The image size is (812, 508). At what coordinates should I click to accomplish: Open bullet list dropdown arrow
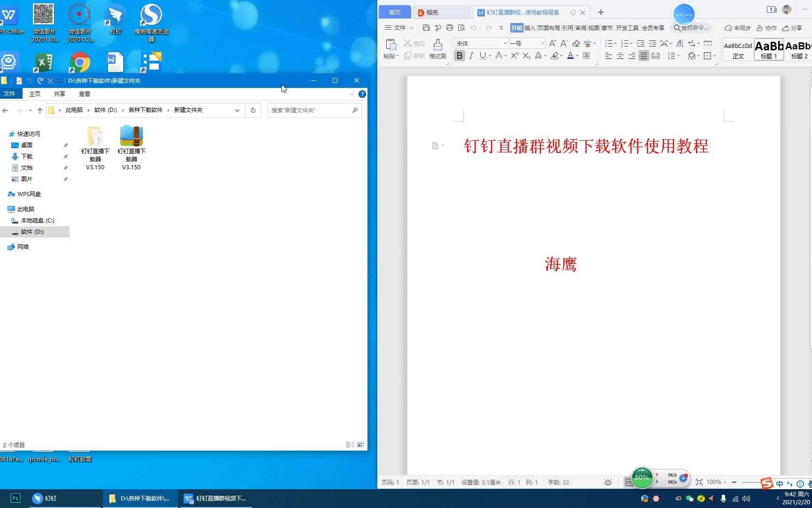[x=615, y=43]
